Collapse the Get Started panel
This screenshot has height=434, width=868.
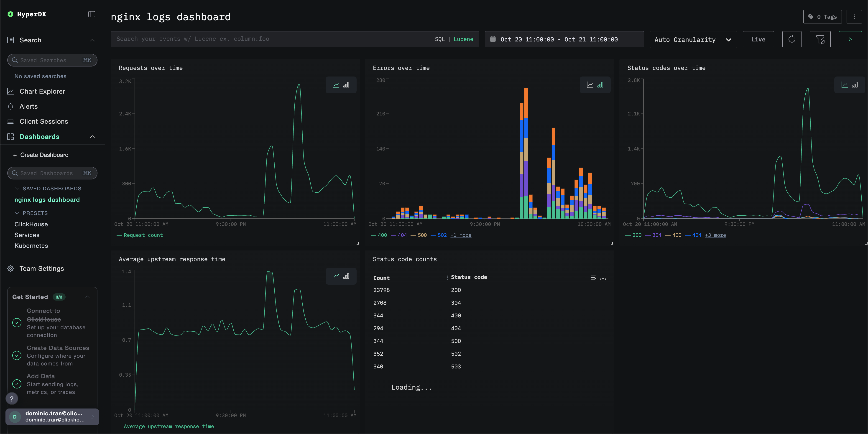click(x=87, y=297)
